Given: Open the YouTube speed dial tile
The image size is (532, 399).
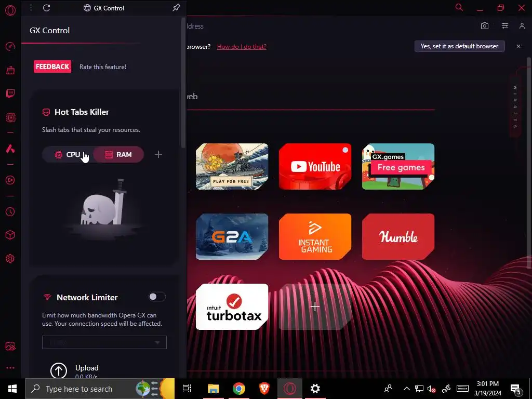Looking at the screenshot, I should (315, 166).
